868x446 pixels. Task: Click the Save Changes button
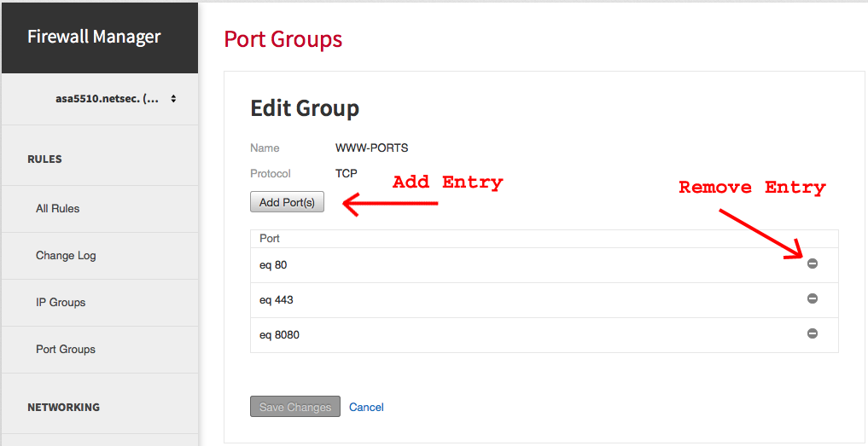(295, 407)
